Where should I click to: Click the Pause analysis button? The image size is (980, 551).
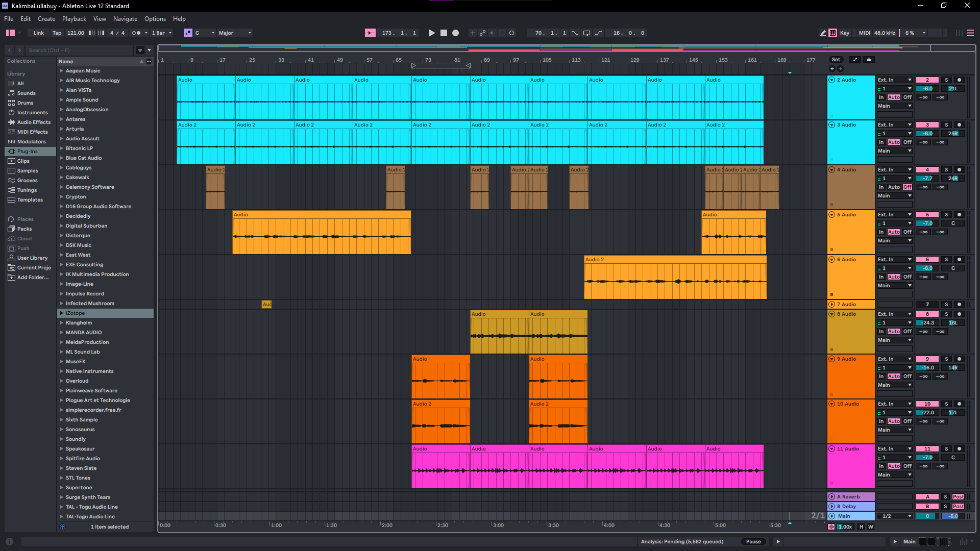tap(753, 542)
